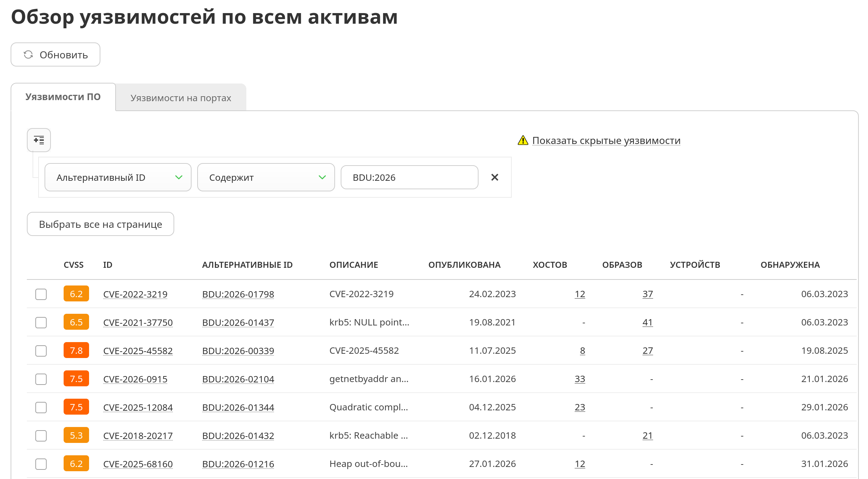868x479 pixels.
Task: Click the 6.2 CVSS badge for CVE-2022-3219
Action: click(x=76, y=294)
